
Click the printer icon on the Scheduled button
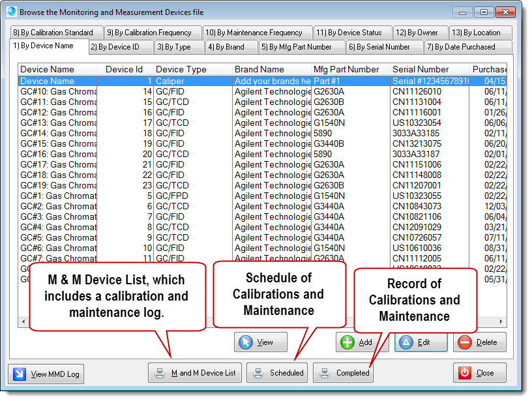tap(259, 373)
